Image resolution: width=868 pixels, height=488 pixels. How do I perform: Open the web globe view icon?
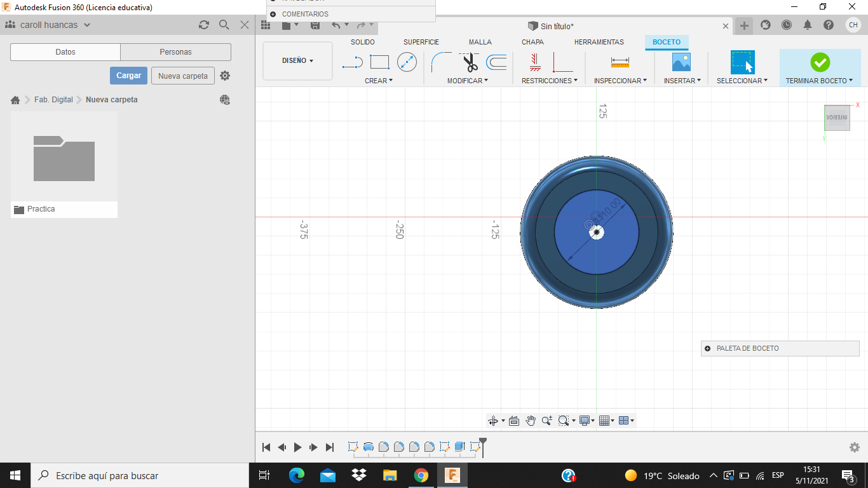[225, 100]
